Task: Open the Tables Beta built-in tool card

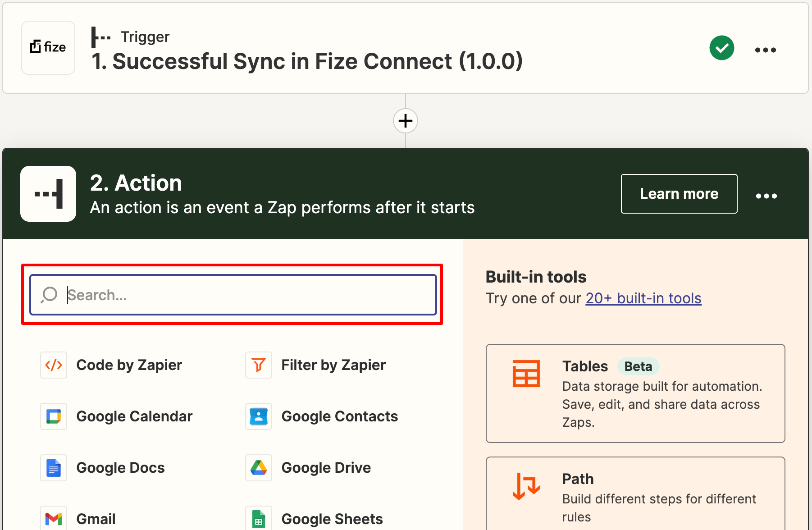Action: (635, 393)
